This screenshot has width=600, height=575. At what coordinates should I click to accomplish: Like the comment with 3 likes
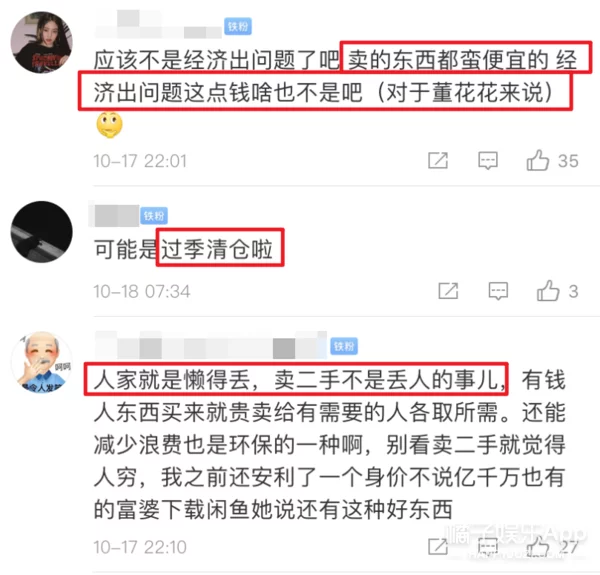coord(548,291)
